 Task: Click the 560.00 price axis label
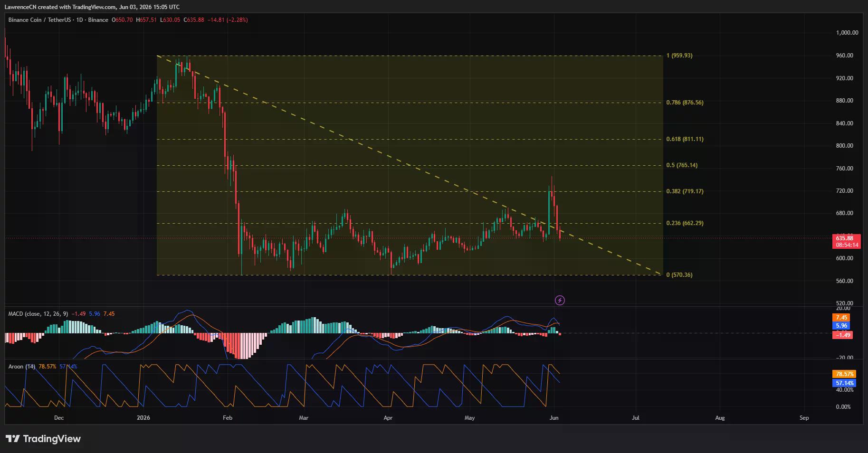(845, 281)
